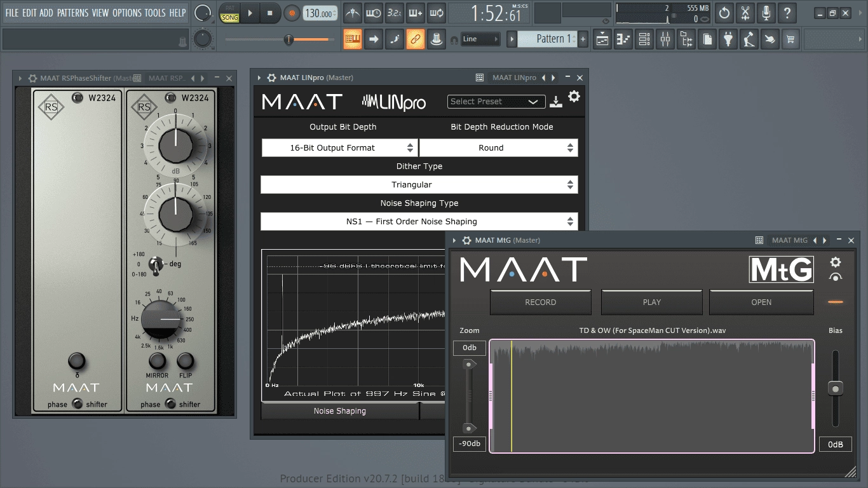
Task: Open the audio editor scissors icon
Action: click(746, 13)
